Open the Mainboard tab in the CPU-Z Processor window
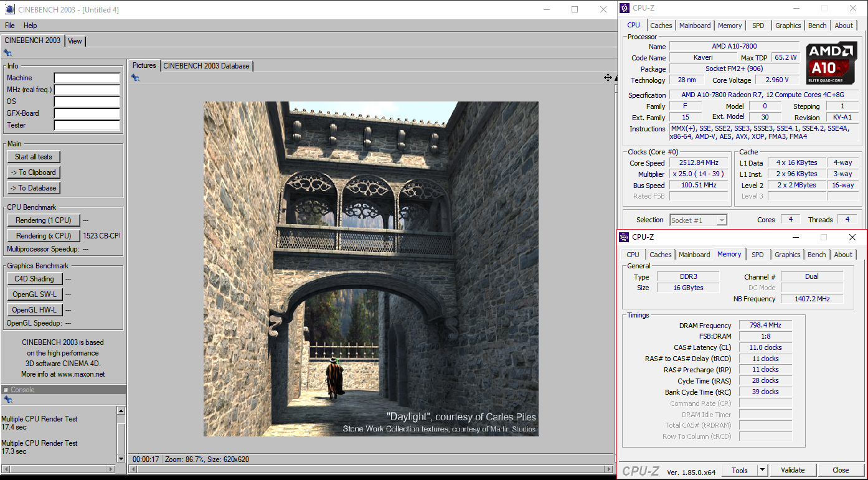This screenshot has height=480, width=868. 695,26
